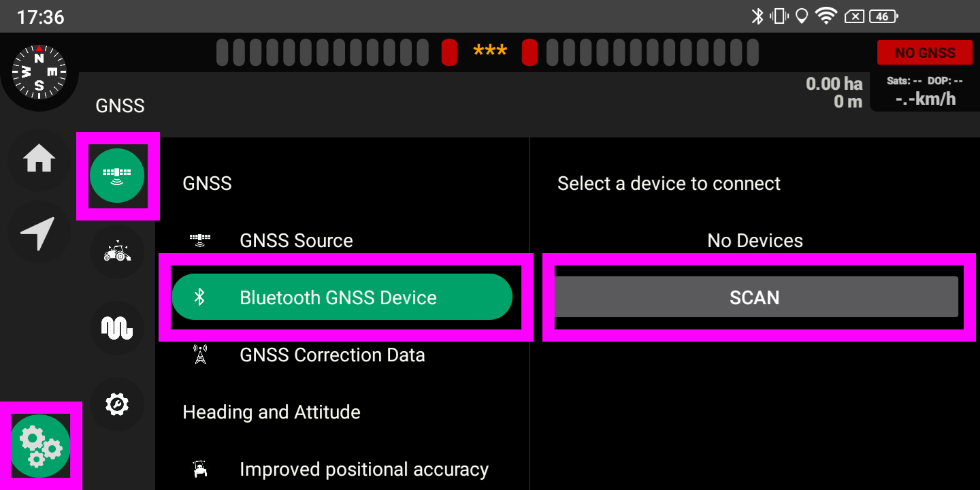Screen dimensions: 980x490
Task: Click the speed display showing km/h
Action: 926,99
